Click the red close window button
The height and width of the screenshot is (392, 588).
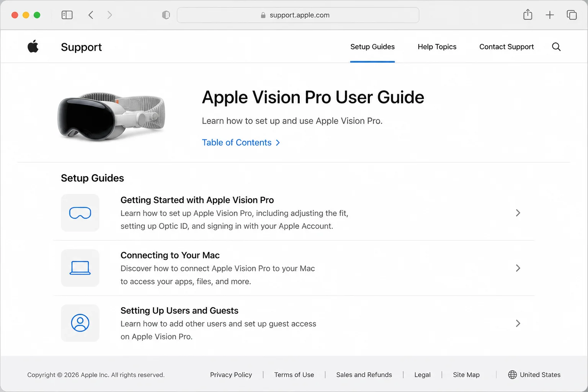[15, 15]
